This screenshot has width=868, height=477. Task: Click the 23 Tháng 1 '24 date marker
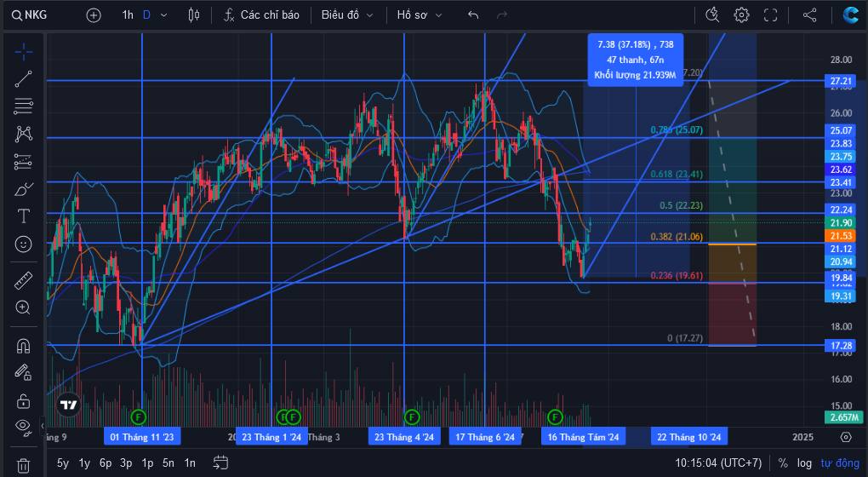pyautogui.click(x=271, y=437)
